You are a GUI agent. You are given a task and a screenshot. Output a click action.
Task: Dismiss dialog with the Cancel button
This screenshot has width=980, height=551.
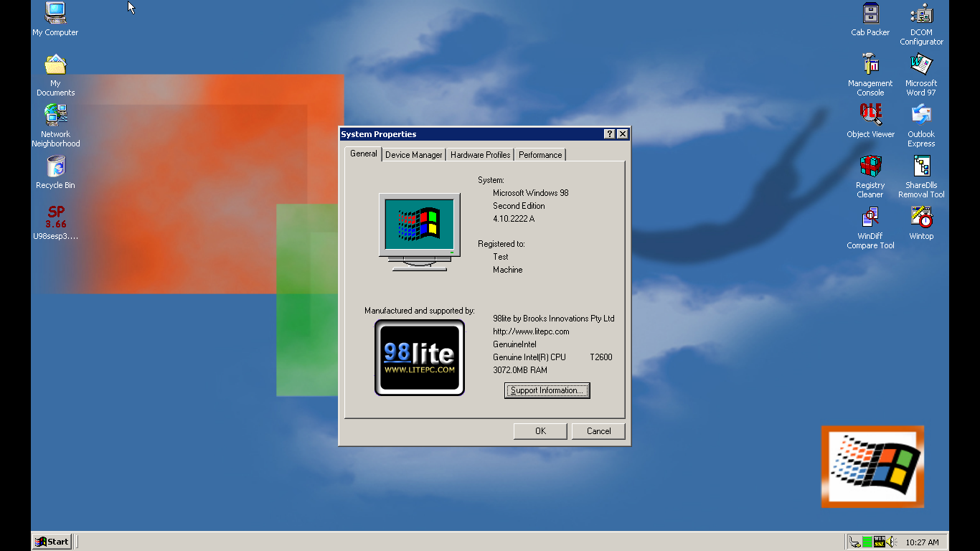tap(598, 431)
